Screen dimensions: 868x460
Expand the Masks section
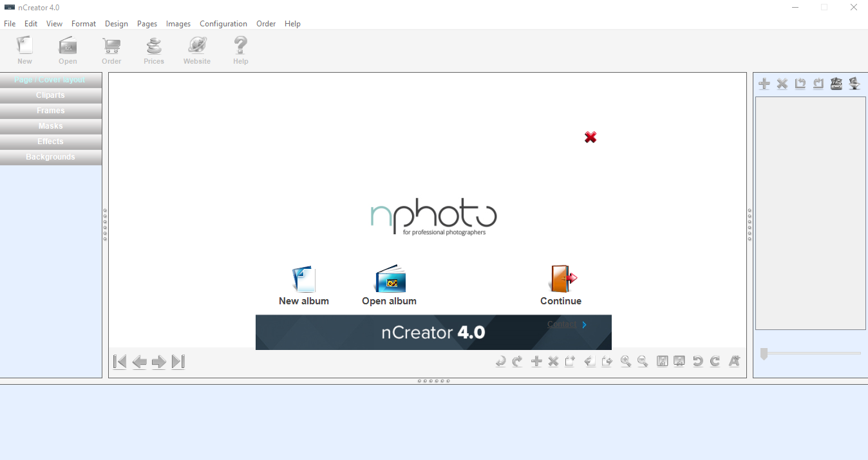(x=51, y=126)
